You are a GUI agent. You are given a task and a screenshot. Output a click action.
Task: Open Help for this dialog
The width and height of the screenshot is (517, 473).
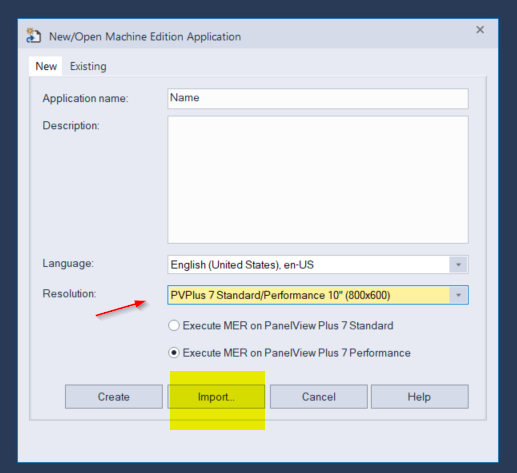point(419,397)
